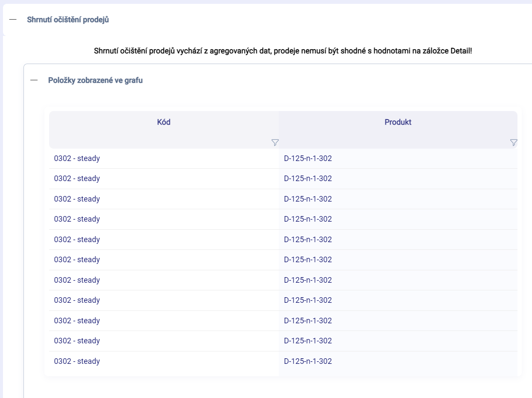Select the fourth row's 0302 - steady code

(77, 219)
